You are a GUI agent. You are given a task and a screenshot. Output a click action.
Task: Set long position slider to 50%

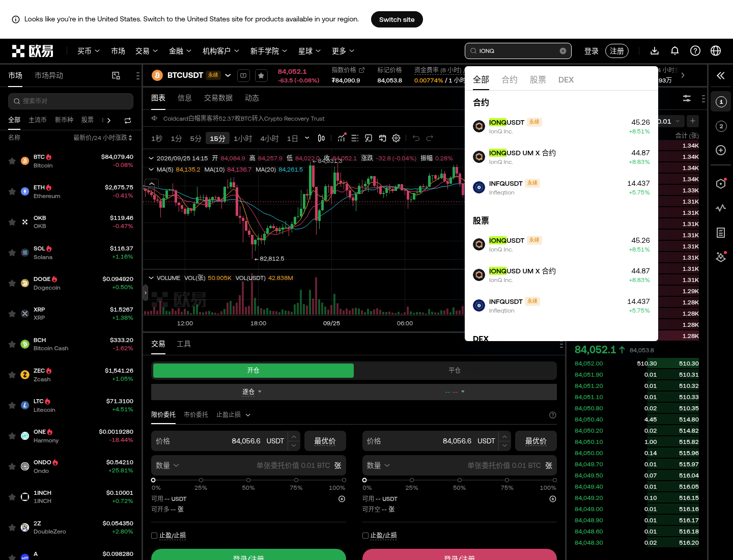[248, 480]
